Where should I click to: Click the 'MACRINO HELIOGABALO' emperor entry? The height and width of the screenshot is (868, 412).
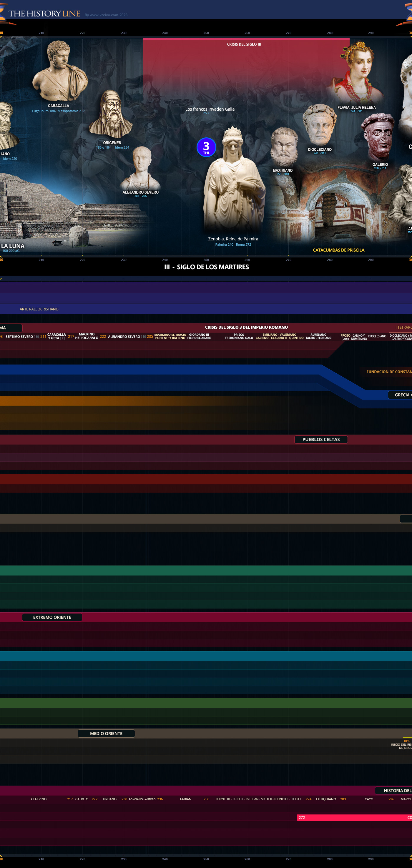(x=87, y=336)
